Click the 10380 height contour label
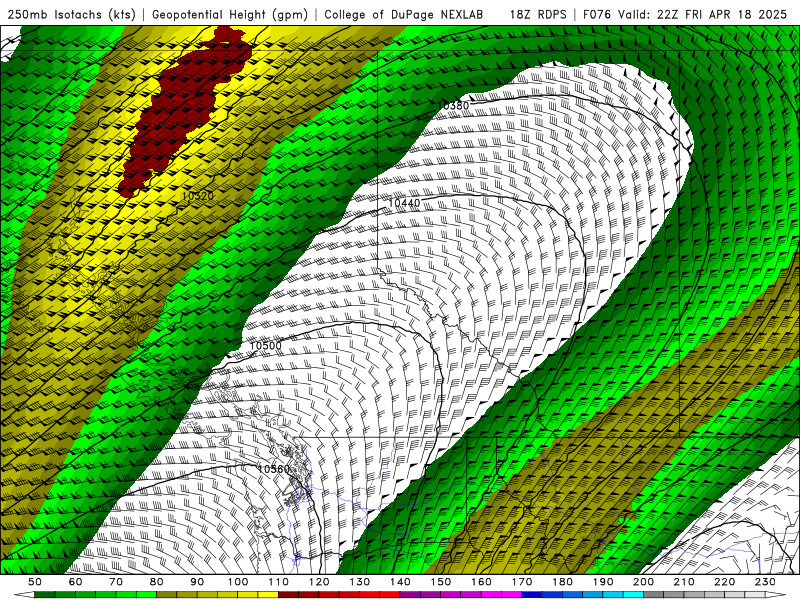This screenshot has width=800, height=600. pyautogui.click(x=454, y=106)
